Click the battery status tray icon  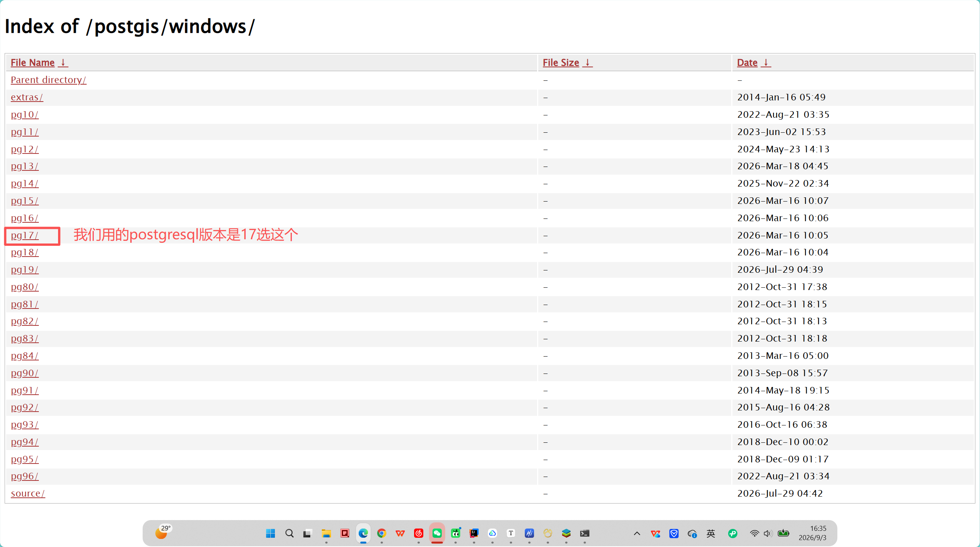(x=783, y=533)
